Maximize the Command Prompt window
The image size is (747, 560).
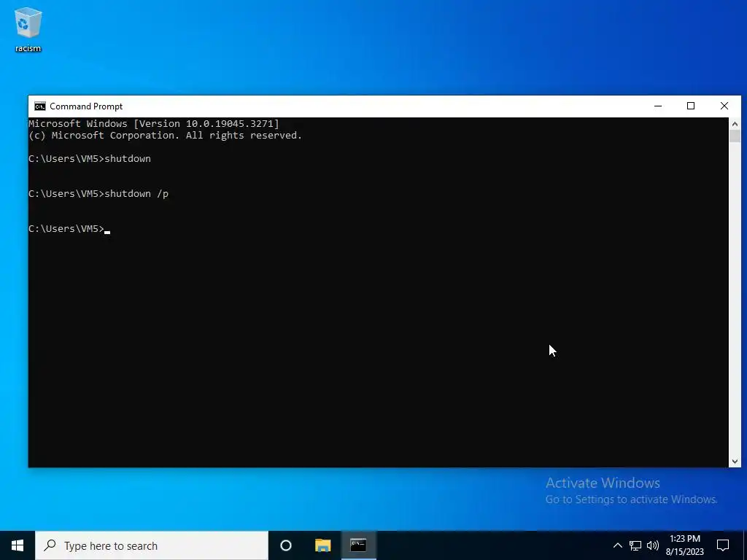coord(691,106)
